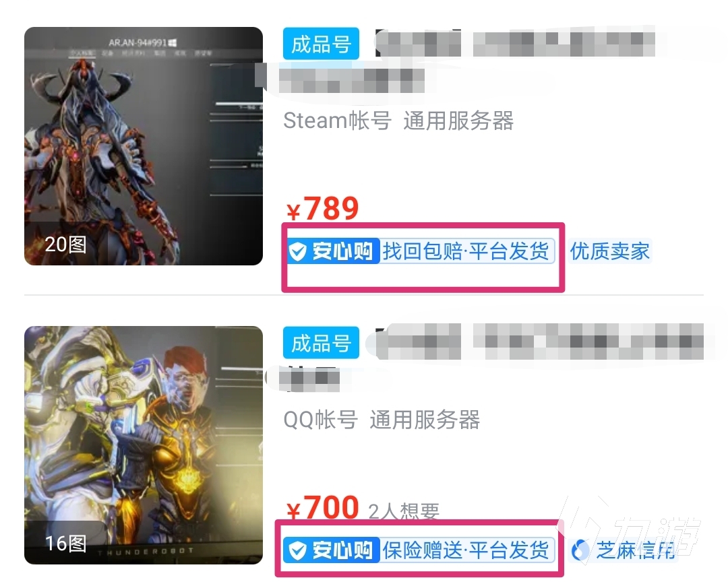Click the 找回包赔·平台发货 guarantee label
The image size is (728, 586).
click(466, 251)
